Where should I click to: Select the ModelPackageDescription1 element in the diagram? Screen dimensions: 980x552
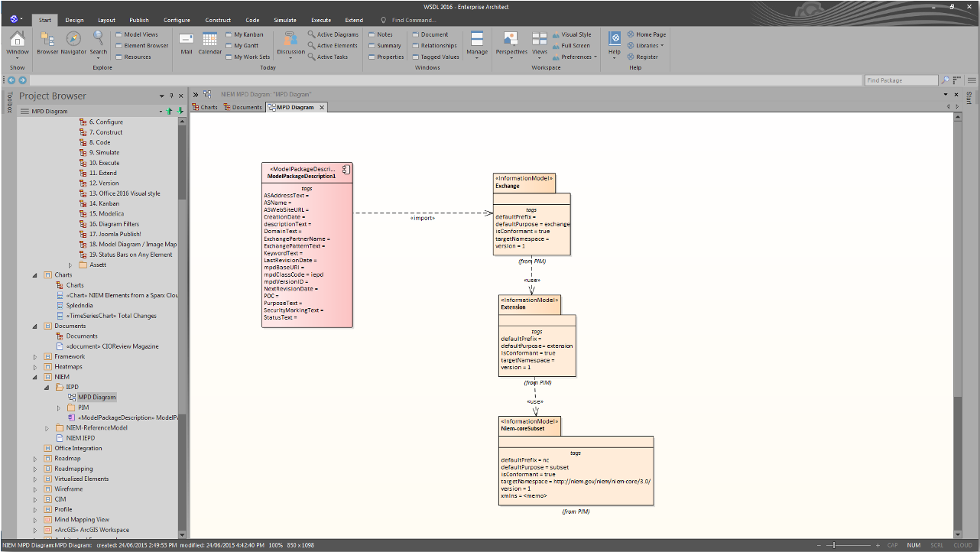coord(307,245)
